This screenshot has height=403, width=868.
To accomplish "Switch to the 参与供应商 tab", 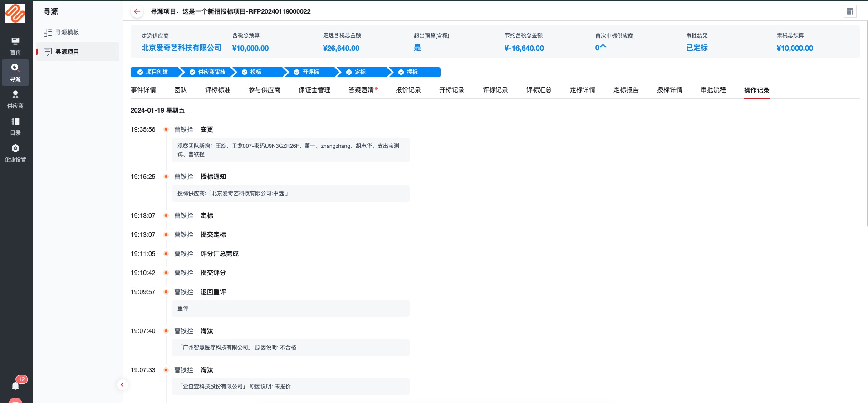I will tap(265, 90).
